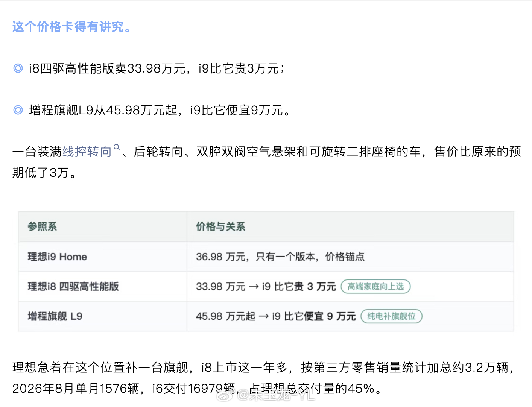Screen dimensions: 532x407
Task: Click the heading 这个价格卡得有讲究
Action: [x=71, y=27]
